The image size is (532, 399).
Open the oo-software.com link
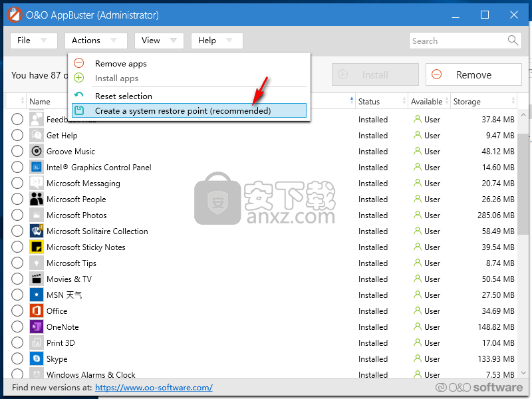tap(154, 387)
